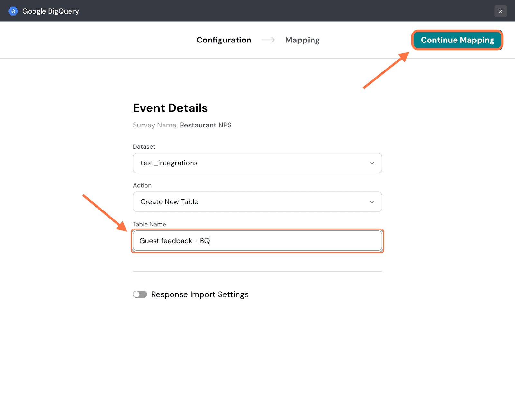Click the Google BigQuery title text
Screen dimensions: 515x420
pyautogui.click(x=51, y=11)
